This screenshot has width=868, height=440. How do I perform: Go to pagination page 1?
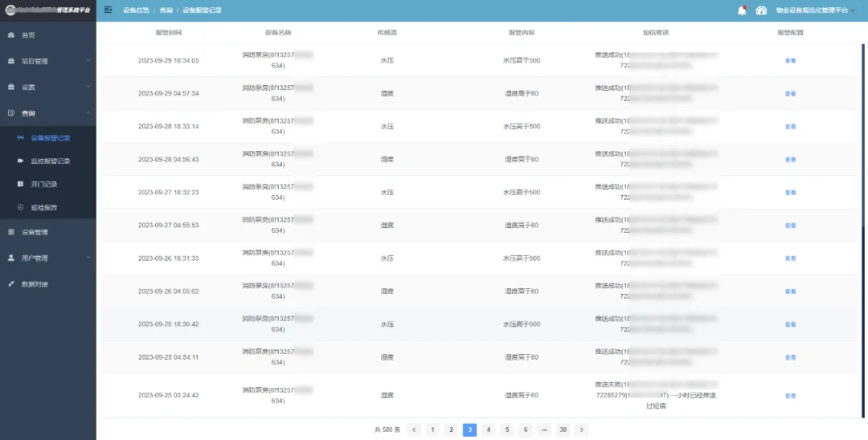(x=433, y=430)
